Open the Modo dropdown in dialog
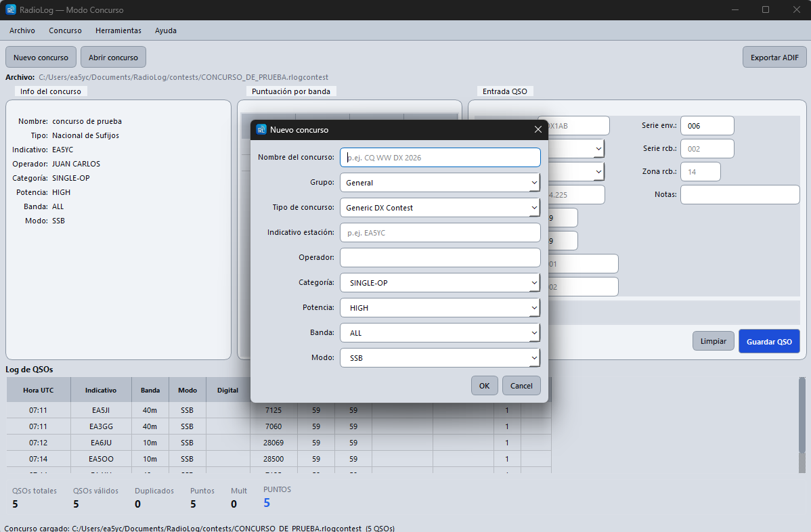 (440, 358)
